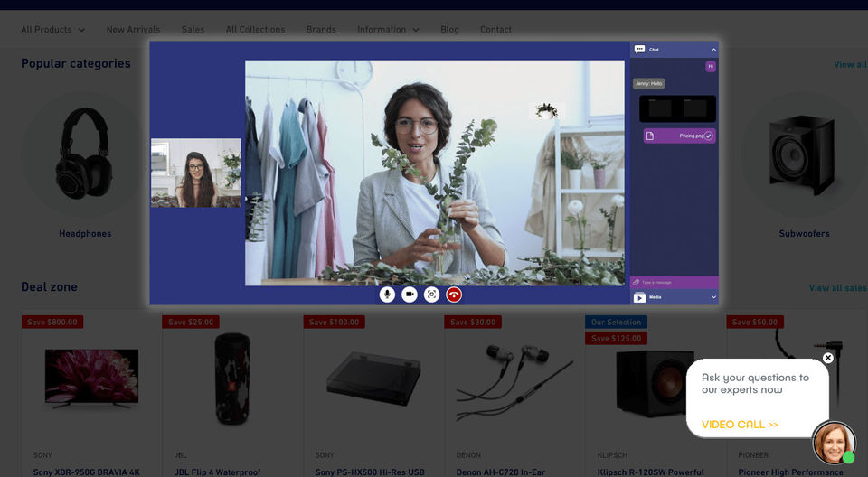Go to New Arrivals
The height and width of the screenshot is (477, 868).
coord(133,29)
